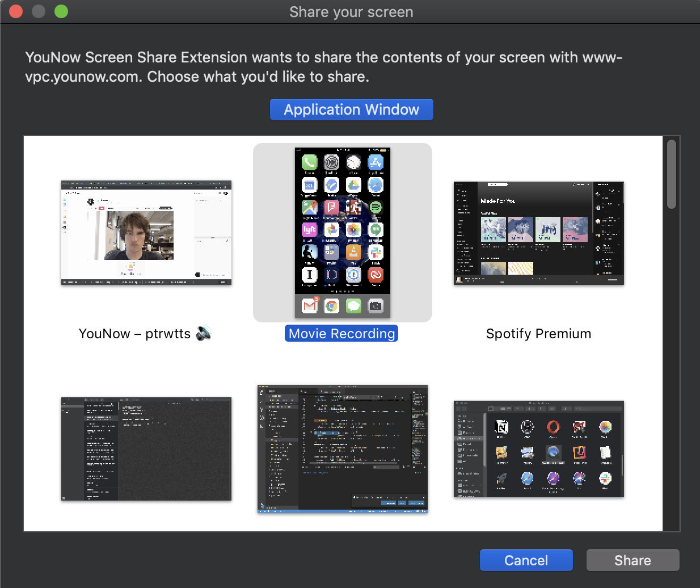The image size is (700, 588).
Task: Choose the code editor window with blue status bar
Action: [x=343, y=449]
